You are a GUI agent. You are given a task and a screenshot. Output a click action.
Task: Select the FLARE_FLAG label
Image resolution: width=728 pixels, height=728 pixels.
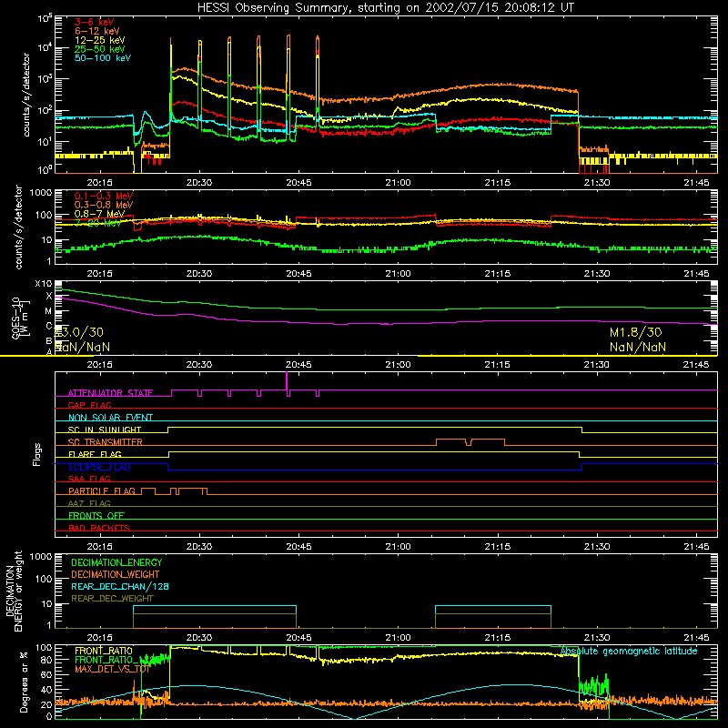[x=95, y=454]
